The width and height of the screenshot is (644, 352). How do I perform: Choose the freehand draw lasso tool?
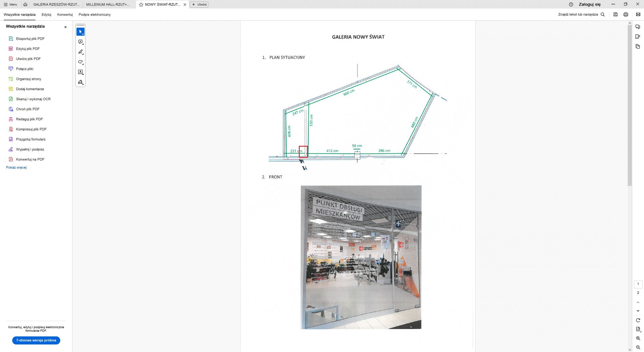(x=80, y=62)
